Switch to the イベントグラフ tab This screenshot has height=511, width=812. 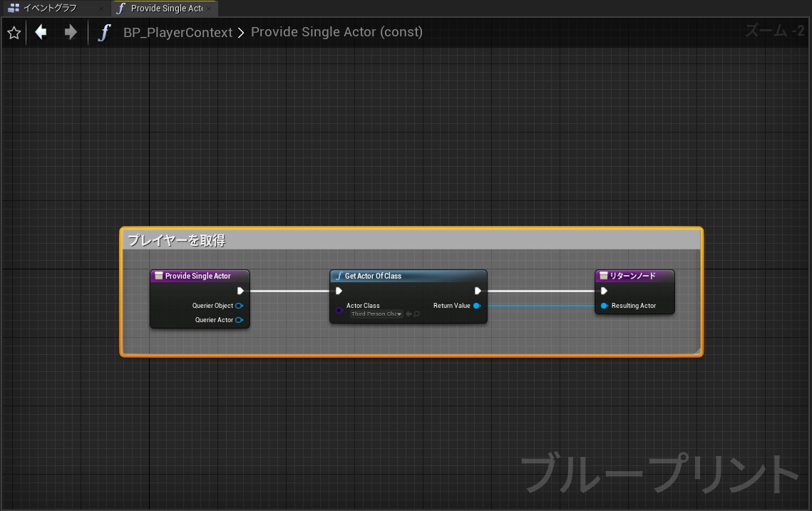[50, 8]
